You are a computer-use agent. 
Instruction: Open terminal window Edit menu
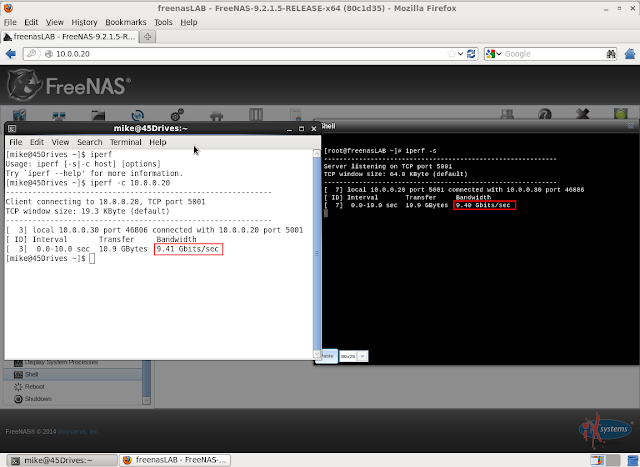pyautogui.click(x=37, y=142)
